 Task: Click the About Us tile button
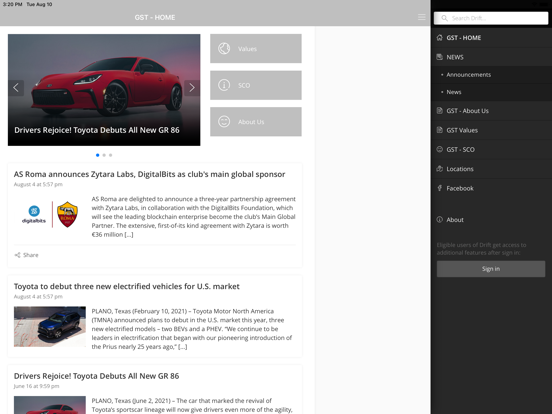[256, 122]
